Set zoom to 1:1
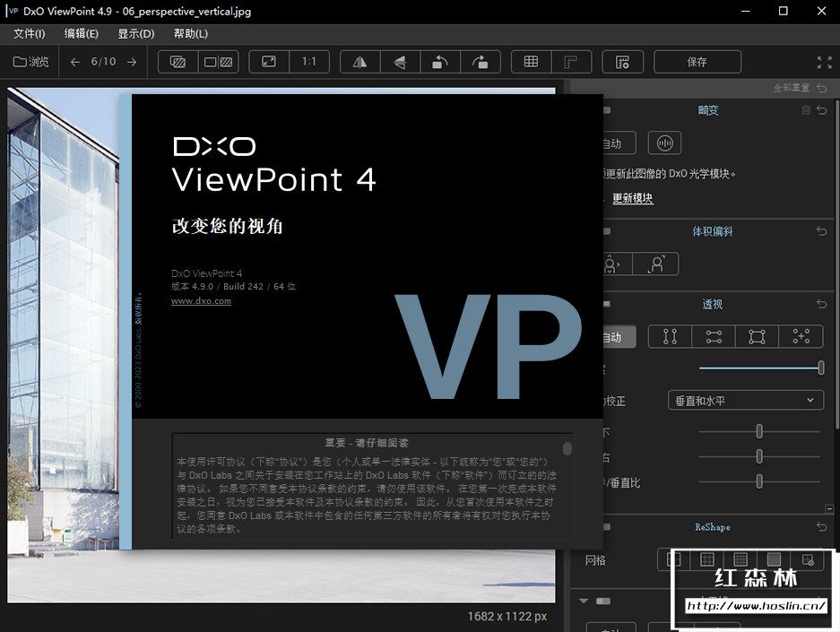The width and height of the screenshot is (840, 632). [309, 62]
